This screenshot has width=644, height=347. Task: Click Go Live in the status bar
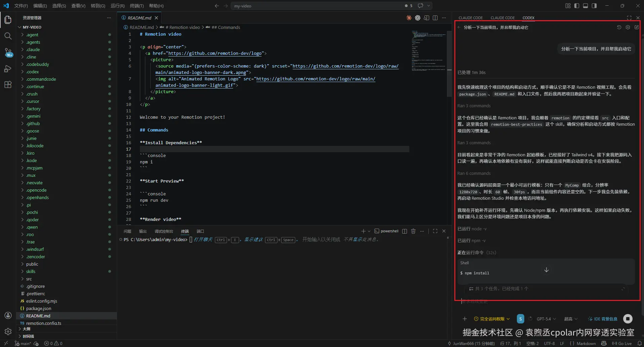[x=622, y=343]
